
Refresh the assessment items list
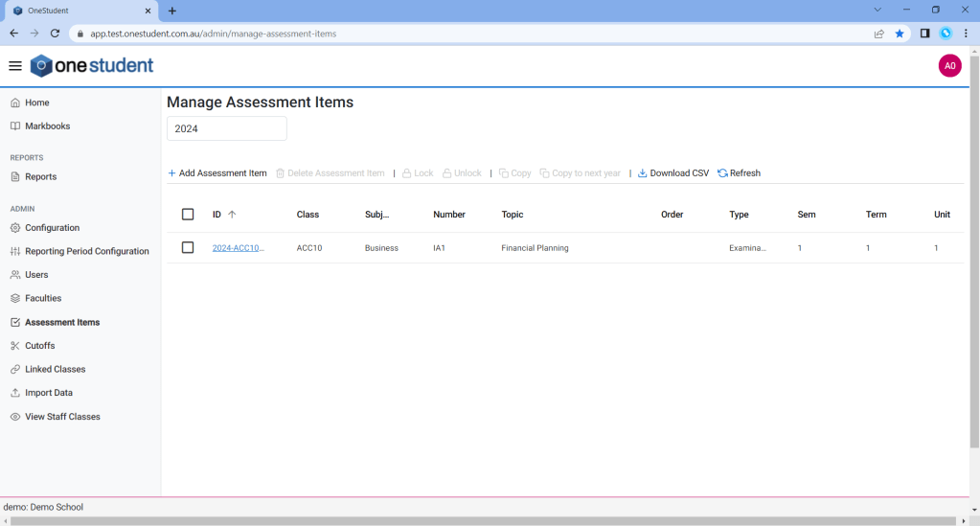click(x=739, y=173)
